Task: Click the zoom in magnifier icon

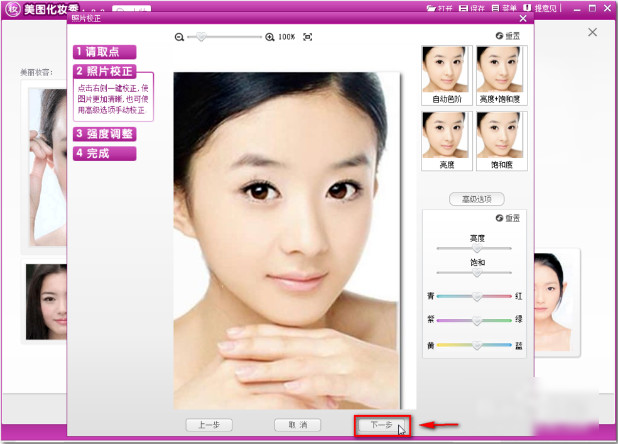Action: point(270,37)
